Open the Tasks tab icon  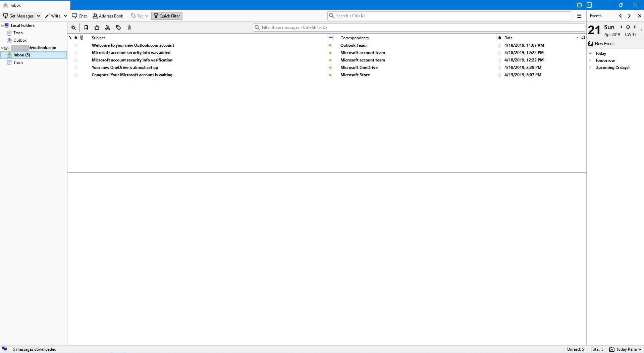(x=589, y=5)
